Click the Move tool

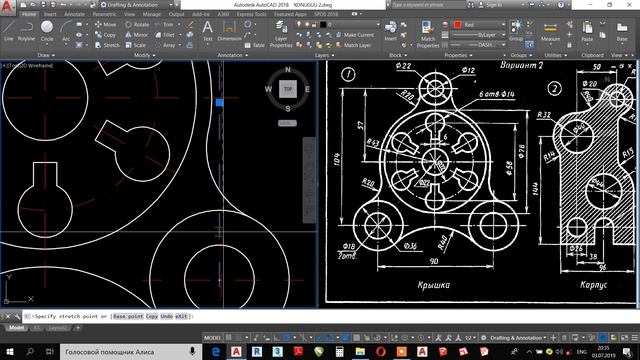(x=105, y=24)
